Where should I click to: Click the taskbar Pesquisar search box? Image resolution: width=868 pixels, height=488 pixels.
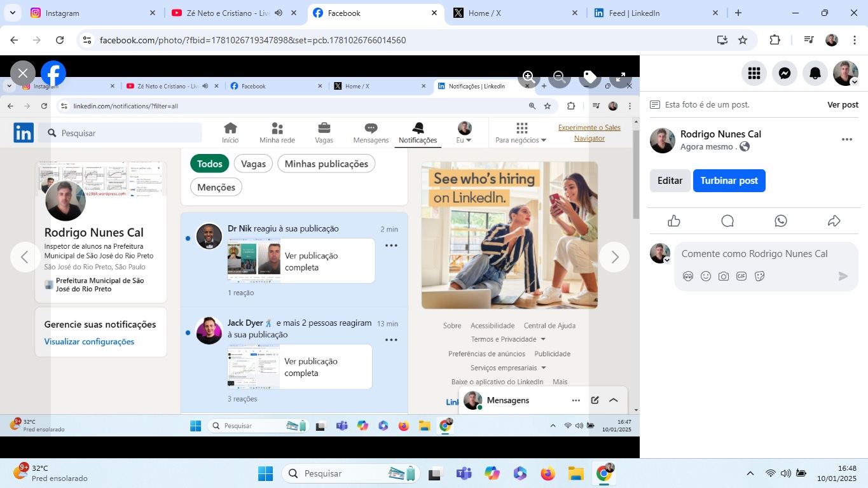click(350, 473)
